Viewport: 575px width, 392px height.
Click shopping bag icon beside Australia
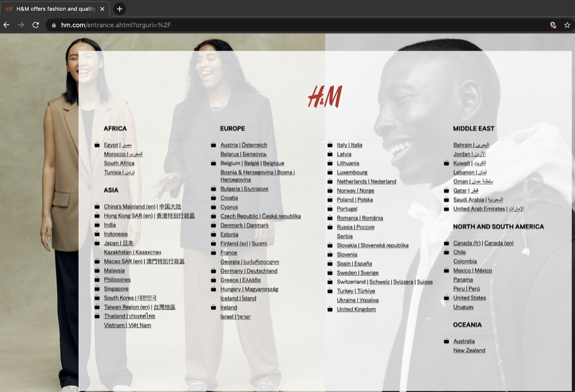tap(446, 341)
